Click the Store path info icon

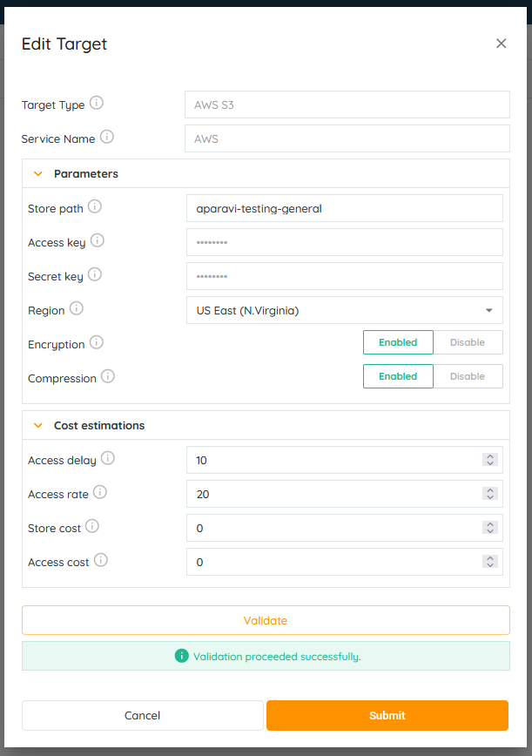(x=95, y=207)
